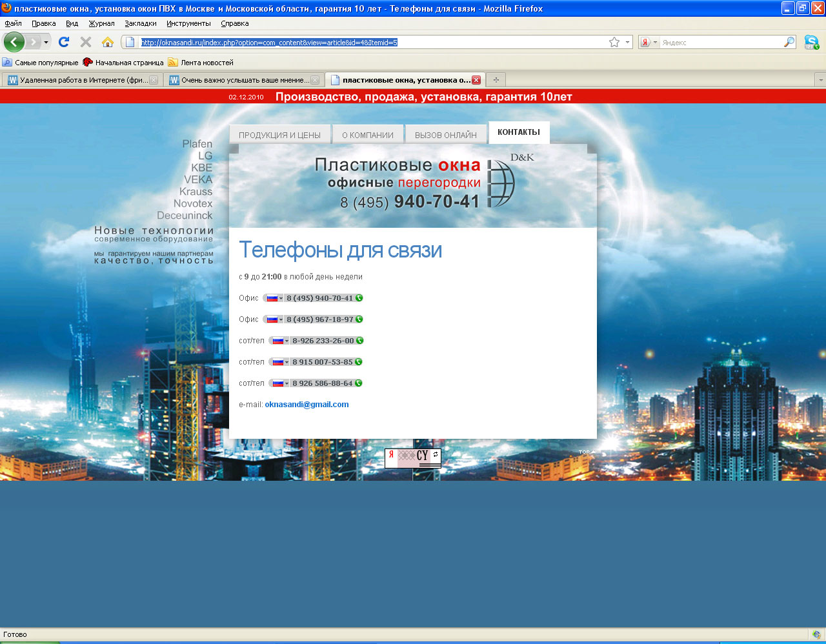Expand the address bar URL history dropdown
826x644 pixels.
[x=627, y=43]
